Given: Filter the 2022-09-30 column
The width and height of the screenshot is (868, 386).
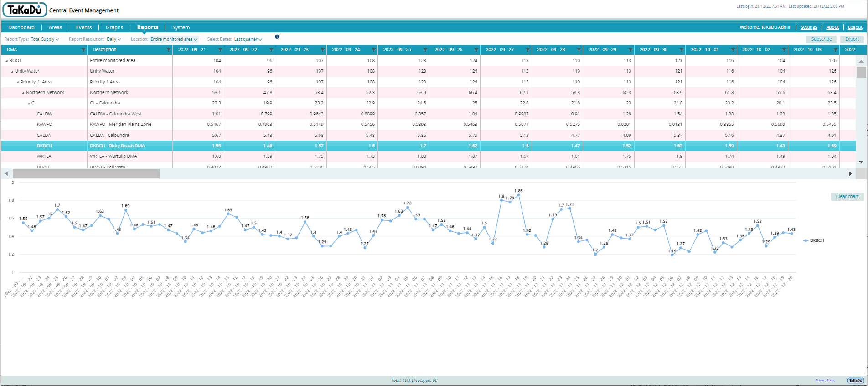Looking at the screenshot, I should click(x=682, y=50).
